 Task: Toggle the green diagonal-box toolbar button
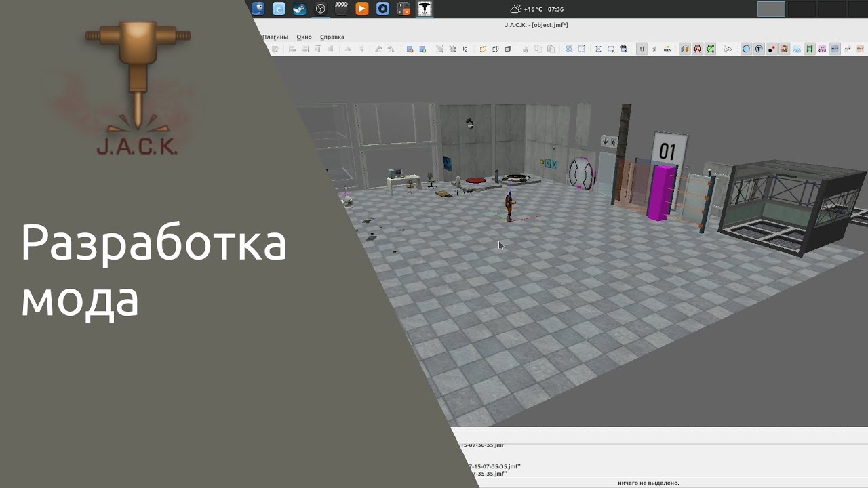710,49
